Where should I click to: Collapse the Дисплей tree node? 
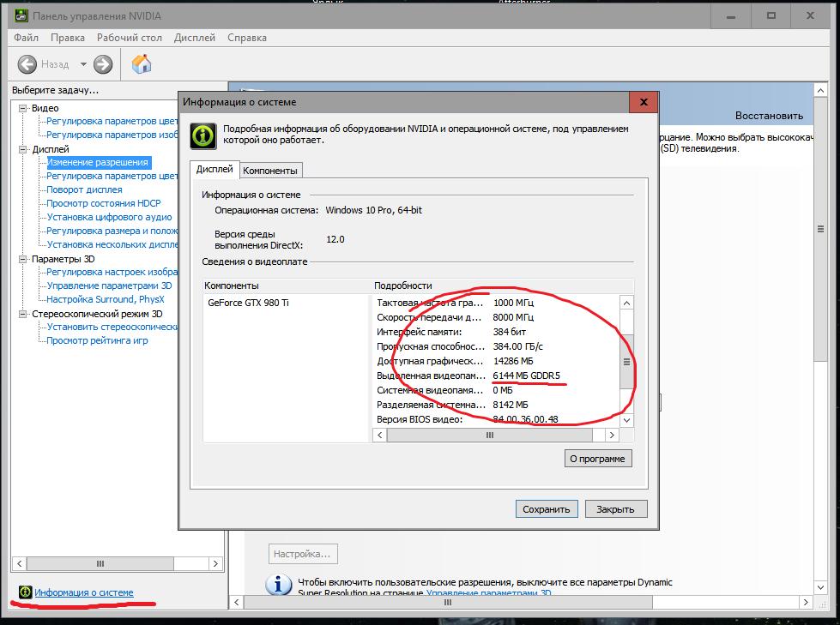(x=23, y=149)
